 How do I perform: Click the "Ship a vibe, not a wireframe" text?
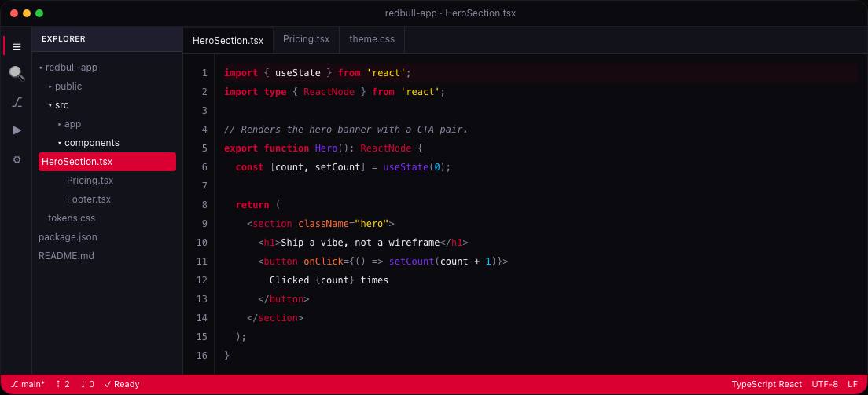pyautogui.click(x=360, y=243)
